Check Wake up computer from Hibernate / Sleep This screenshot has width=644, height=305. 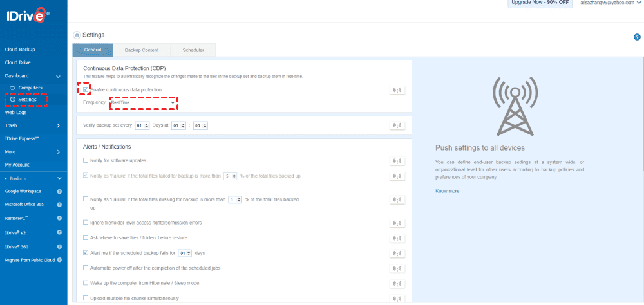[x=86, y=283]
